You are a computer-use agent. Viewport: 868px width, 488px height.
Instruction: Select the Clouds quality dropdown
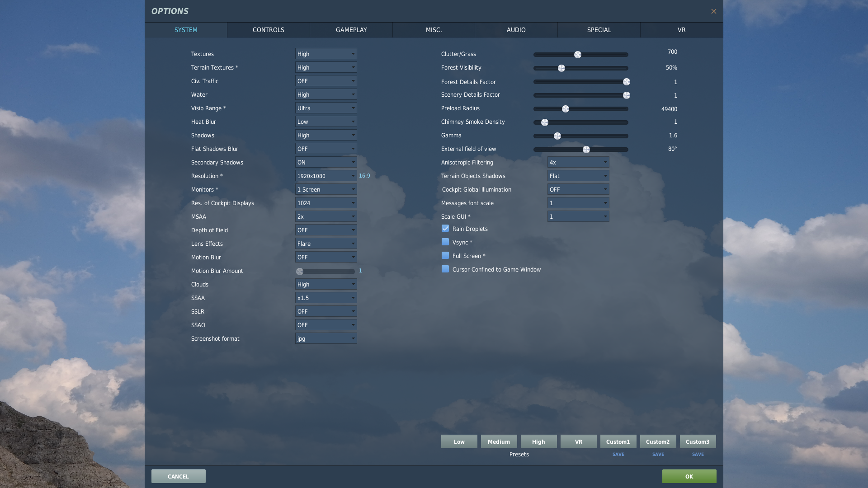[x=325, y=285]
